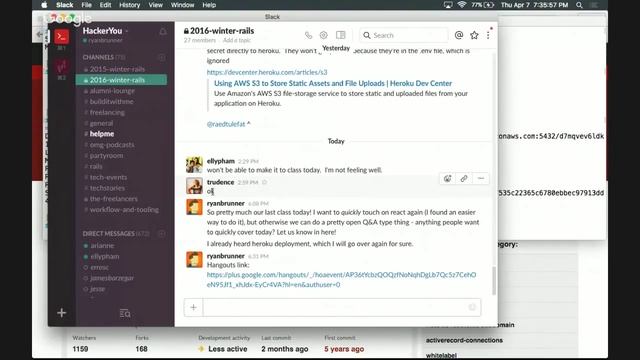Click the '27 members' label
Screen dimensions: 640x360
click(200, 40)
